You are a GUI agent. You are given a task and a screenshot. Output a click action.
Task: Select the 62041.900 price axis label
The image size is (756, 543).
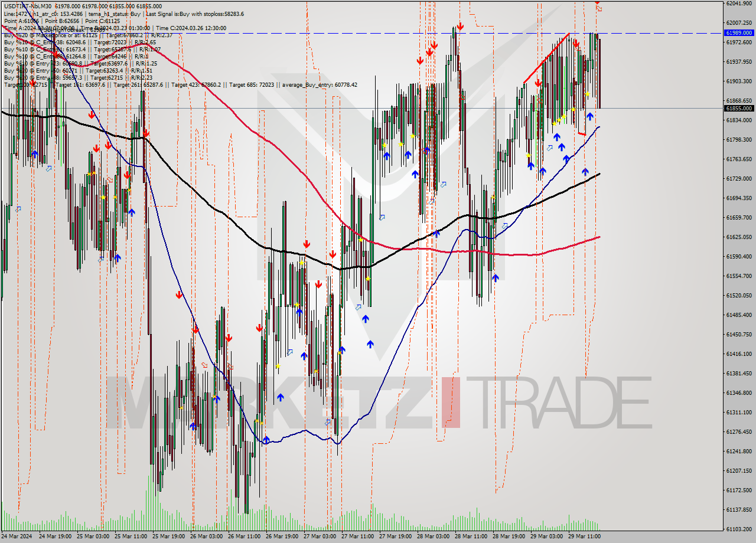pyautogui.click(x=739, y=3)
